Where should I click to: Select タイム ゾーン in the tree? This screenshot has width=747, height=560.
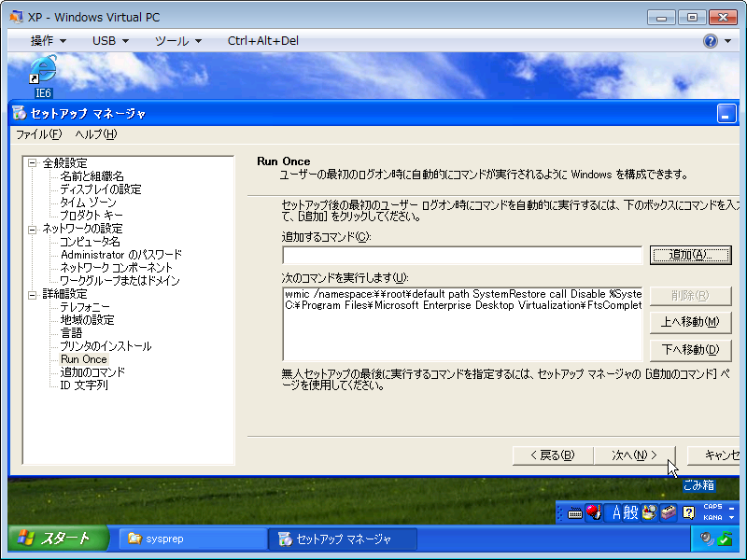point(88,203)
